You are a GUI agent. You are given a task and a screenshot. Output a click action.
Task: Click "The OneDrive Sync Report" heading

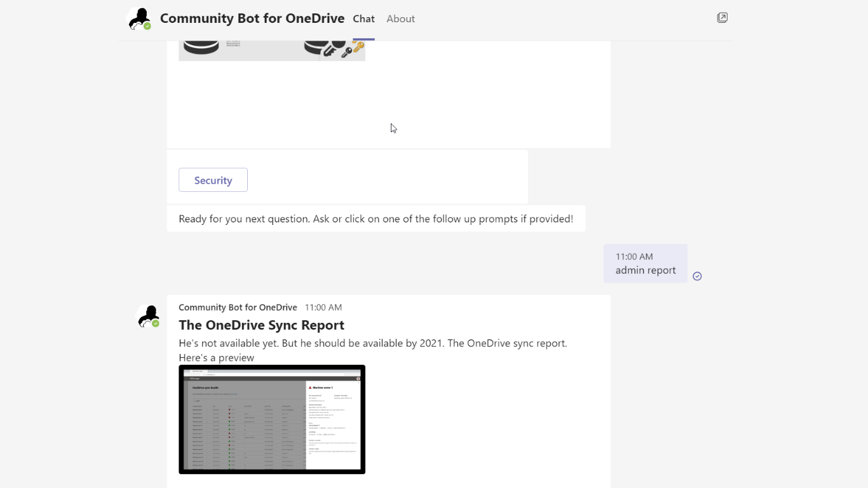coord(261,325)
